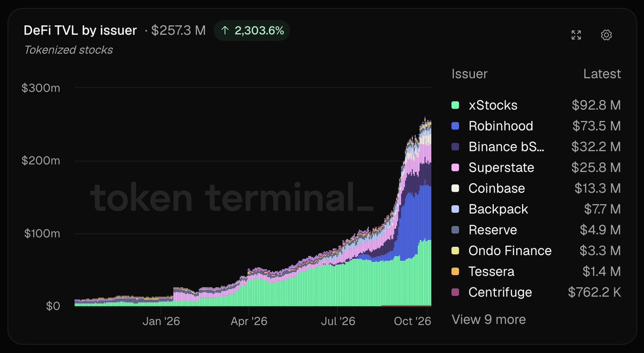This screenshot has height=353, width=644.
Task: Expand the list with View 9 more
Action: click(x=489, y=320)
